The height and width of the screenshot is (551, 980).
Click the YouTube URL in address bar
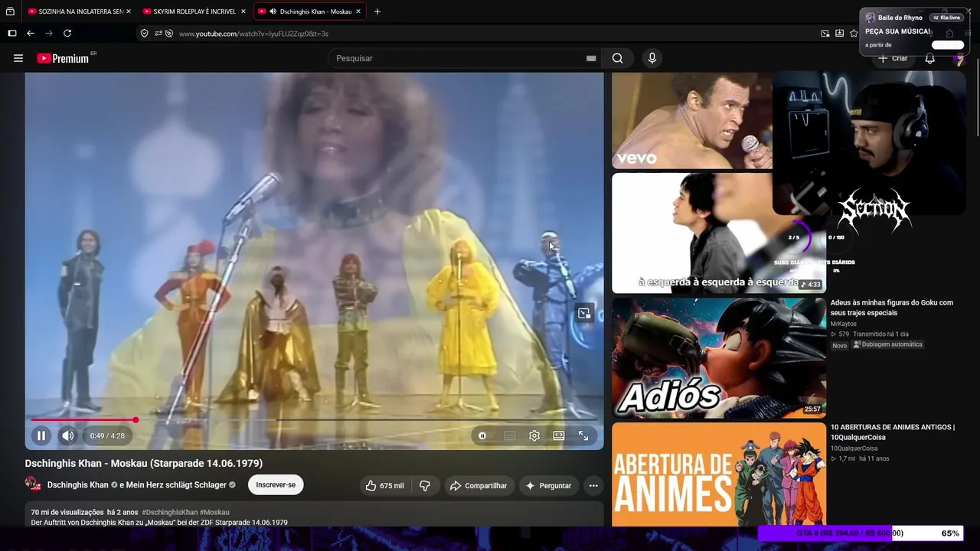[x=253, y=34]
